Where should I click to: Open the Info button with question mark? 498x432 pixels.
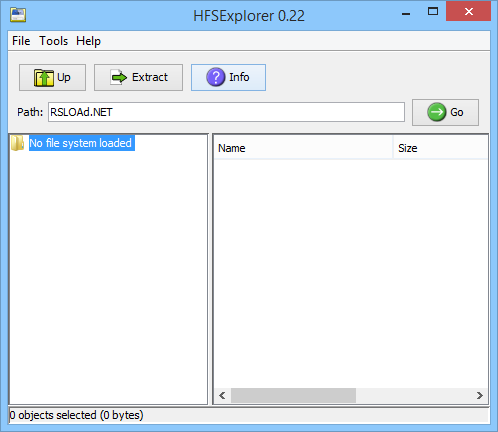[x=228, y=77]
